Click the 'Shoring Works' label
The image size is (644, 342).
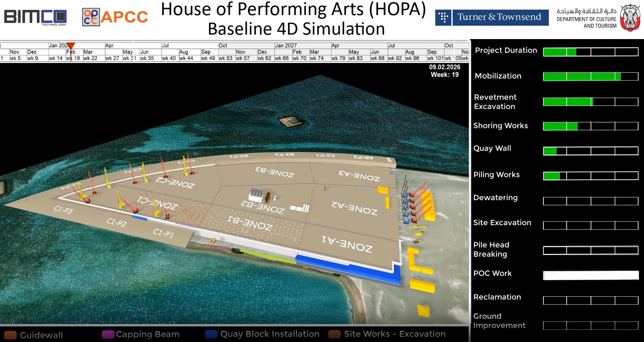501,126
